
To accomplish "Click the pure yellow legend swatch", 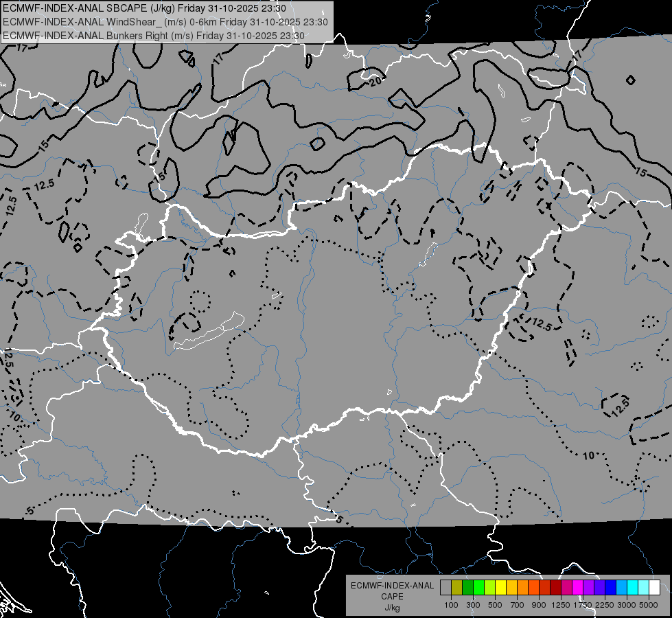I will point(500,587).
